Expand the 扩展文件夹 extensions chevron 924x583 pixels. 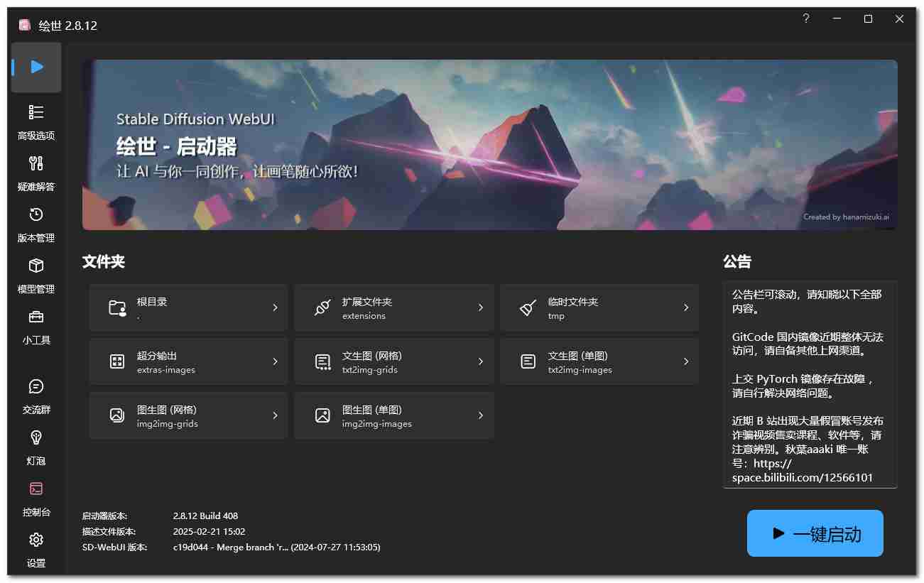pyautogui.click(x=480, y=307)
